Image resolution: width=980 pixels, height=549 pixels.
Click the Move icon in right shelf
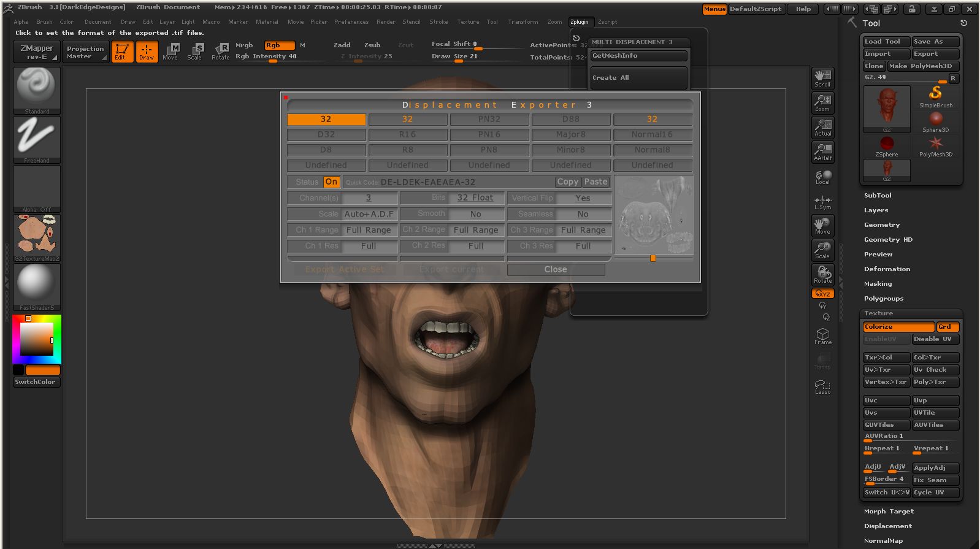point(822,226)
